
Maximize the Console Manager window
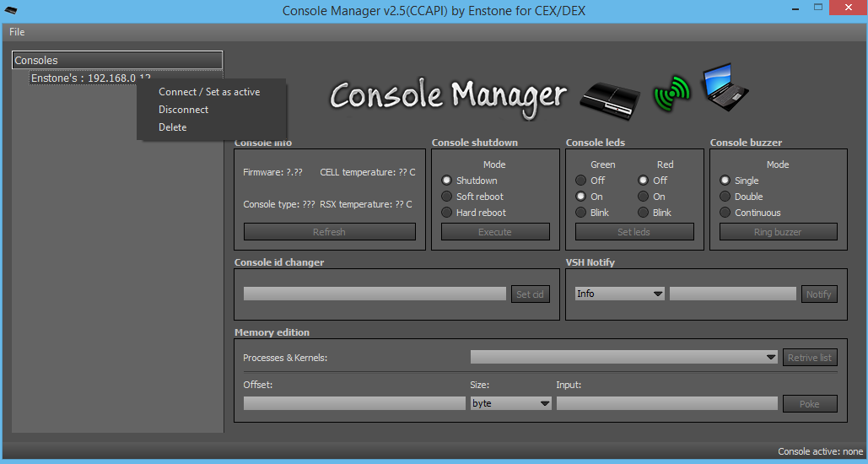coord(819,8)
